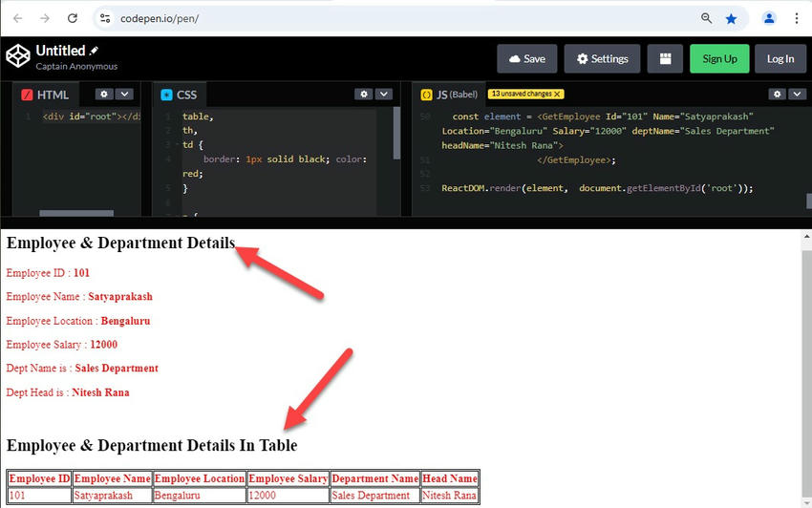Click 'Dept Head is : Nitesh Rana' text
The width and height of the screenshot is (812, 508).
pos(68,392)
